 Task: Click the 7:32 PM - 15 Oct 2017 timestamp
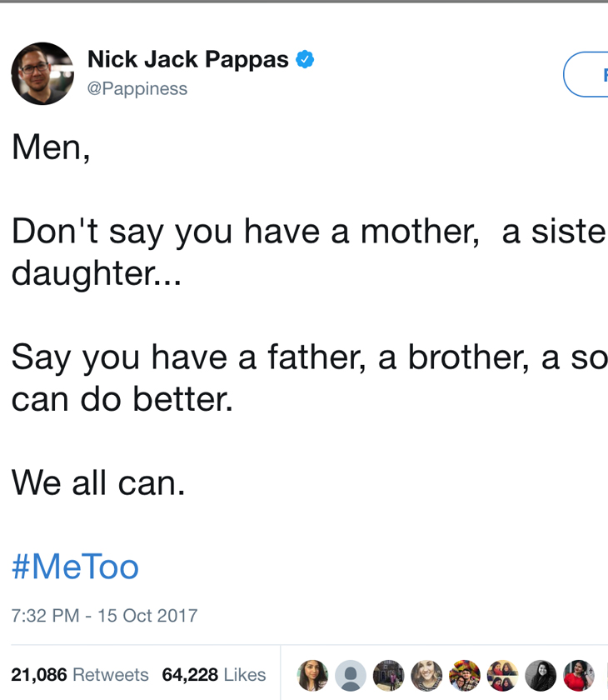click(x=104, y=616)
